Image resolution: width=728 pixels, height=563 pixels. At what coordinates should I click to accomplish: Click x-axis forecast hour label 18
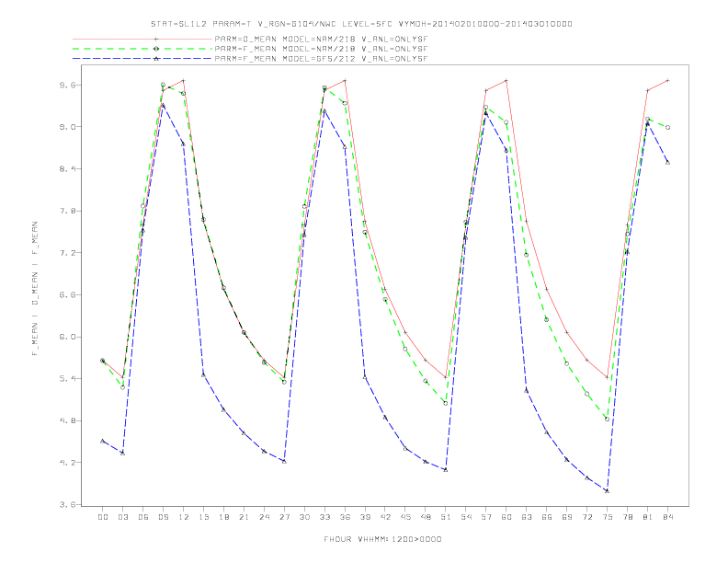223,517
